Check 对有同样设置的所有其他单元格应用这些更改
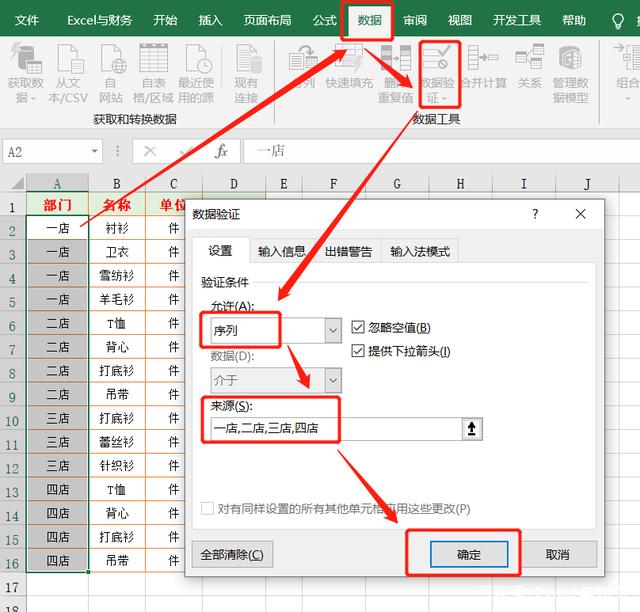Viewport: 640px width, 612px height. tap(208, 508)
